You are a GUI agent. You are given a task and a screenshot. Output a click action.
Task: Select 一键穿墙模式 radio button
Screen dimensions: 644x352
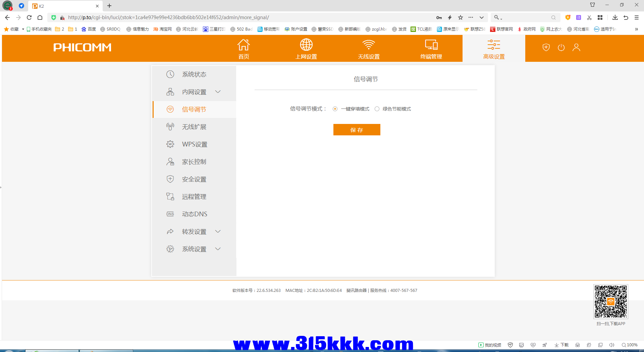tap(335, 109)
